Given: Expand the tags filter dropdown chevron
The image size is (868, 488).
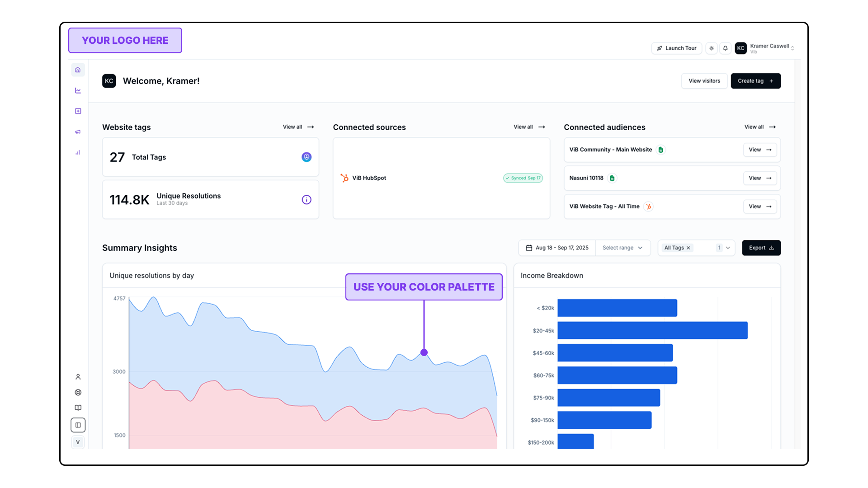Looking at the screenshot, I should 728,248.
